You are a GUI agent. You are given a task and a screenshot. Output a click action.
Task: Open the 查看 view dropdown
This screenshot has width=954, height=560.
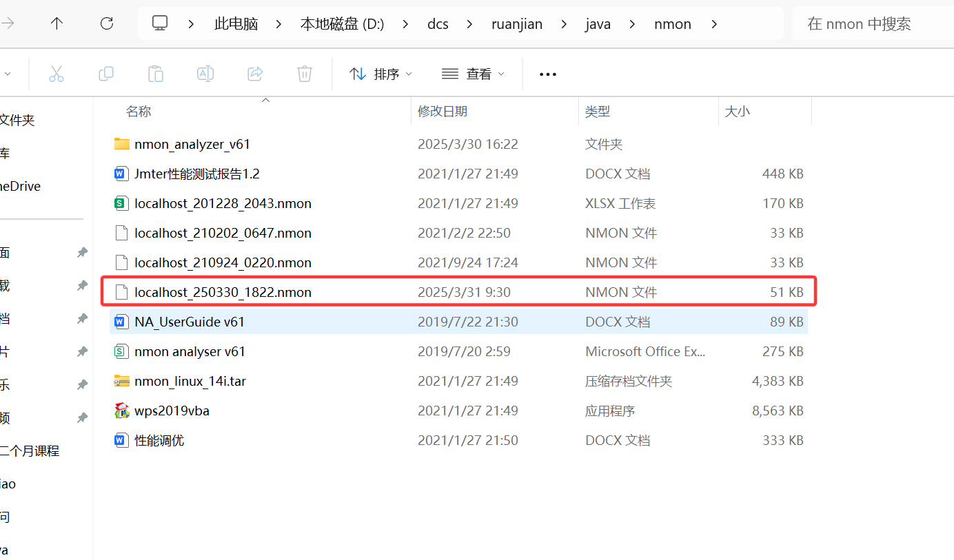pos(473,74)
